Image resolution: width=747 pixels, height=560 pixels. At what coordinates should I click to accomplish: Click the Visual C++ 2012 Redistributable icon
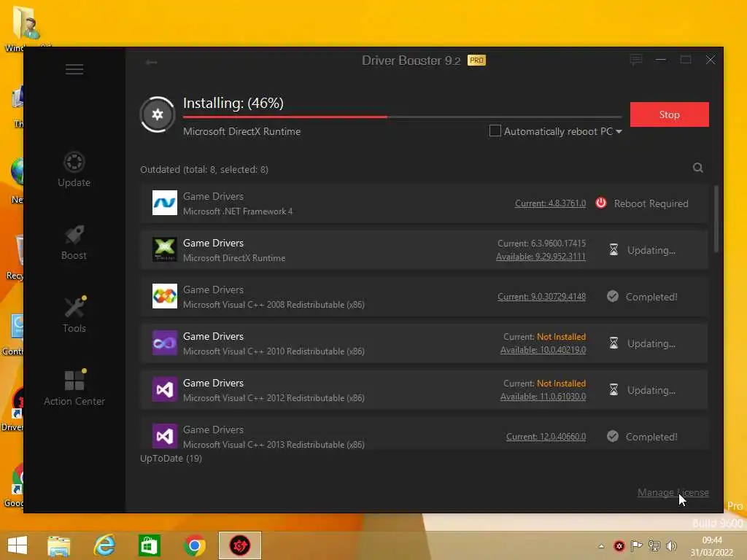[164, 389]
